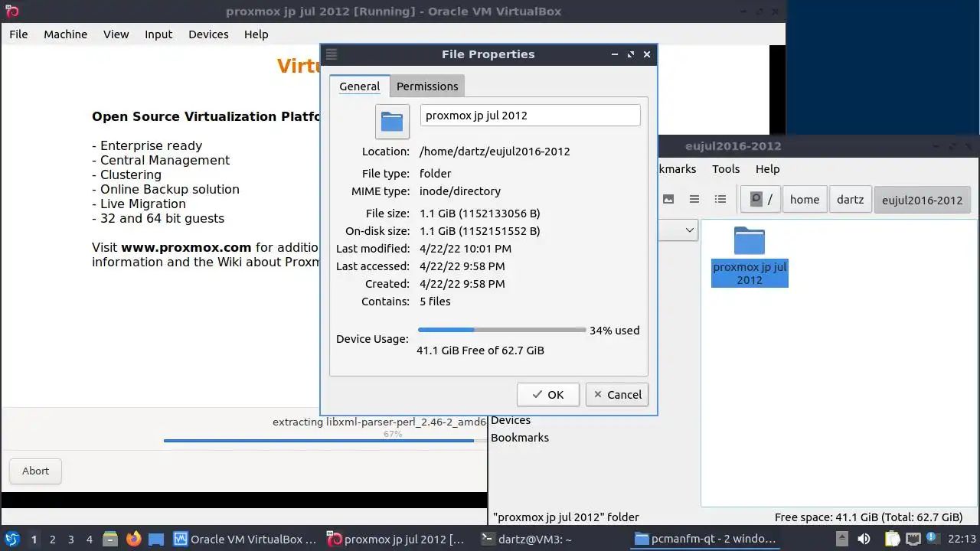Switch to workspace 3
This screenshot has width=980, height=551.
tap(70, 539)
